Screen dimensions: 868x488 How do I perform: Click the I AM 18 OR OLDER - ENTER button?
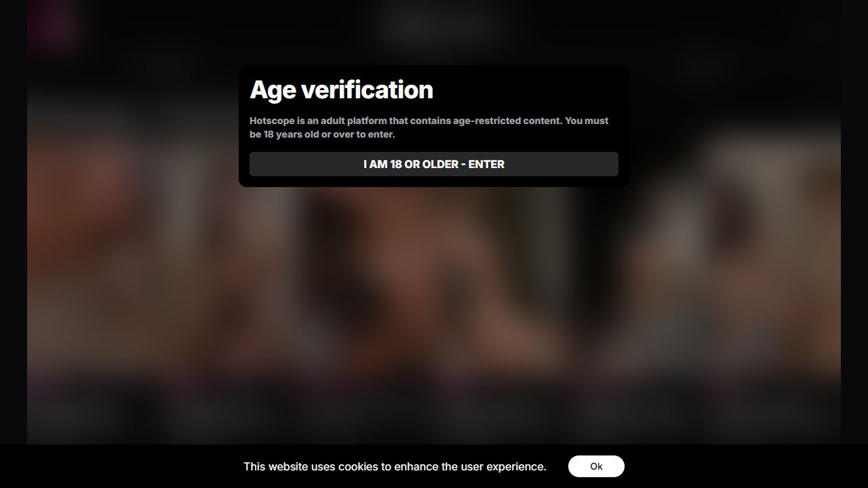pyautogui.click(x=434, y=164)
